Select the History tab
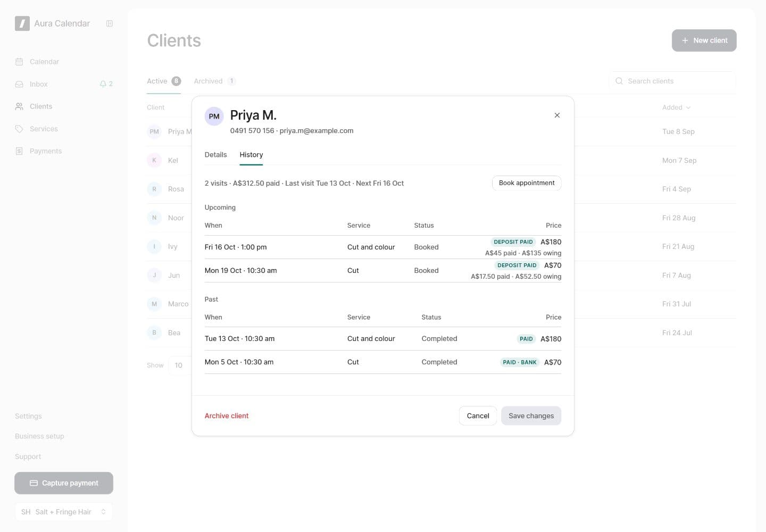The height and width of the screenshot is (532, 766). point(251,155)
